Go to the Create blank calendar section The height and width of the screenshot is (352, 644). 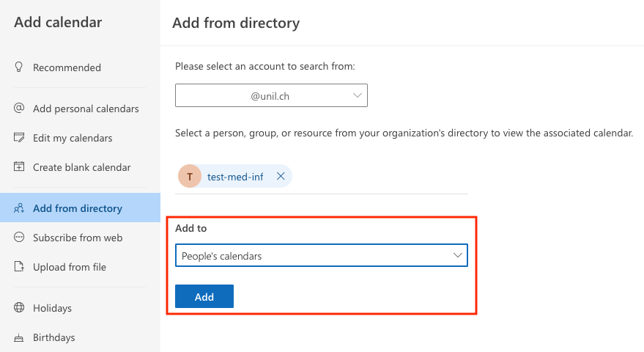(x=81, y=167)
